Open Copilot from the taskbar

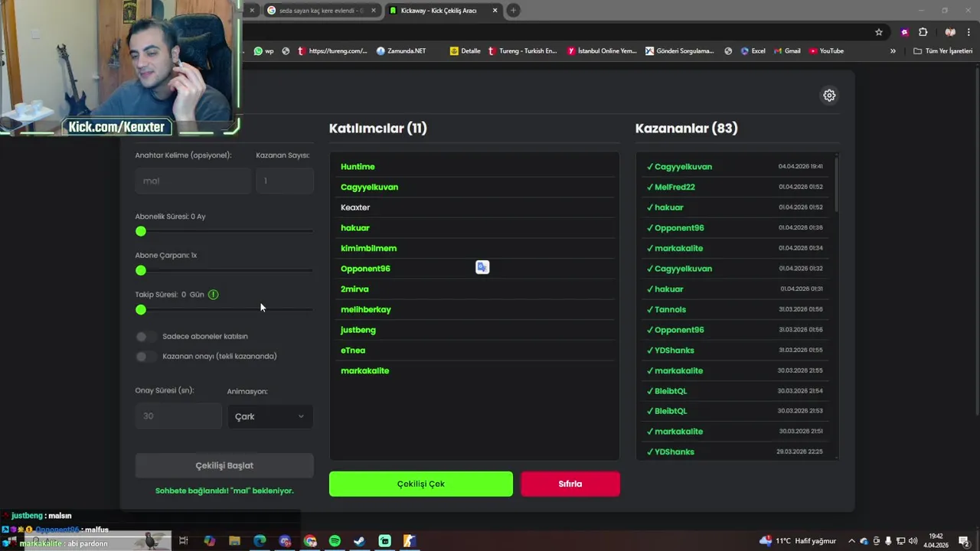209,541
